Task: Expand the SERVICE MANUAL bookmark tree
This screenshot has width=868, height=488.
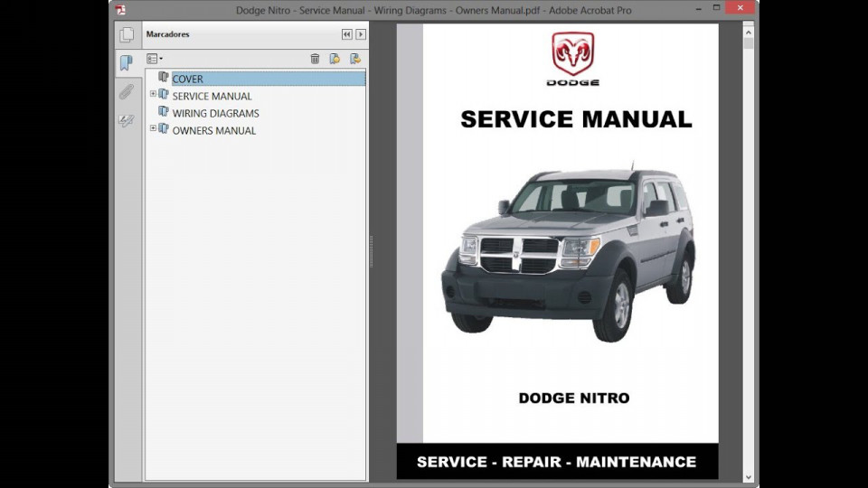Action: coord(153,94)
